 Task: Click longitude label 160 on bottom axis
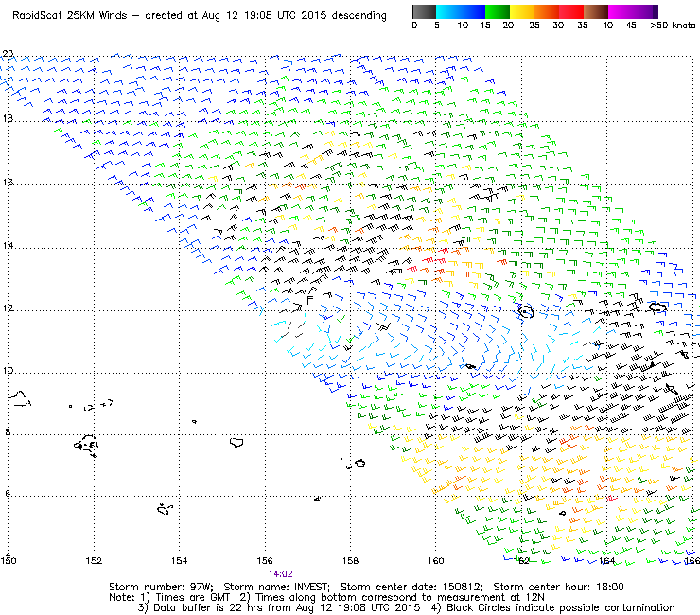436,561
